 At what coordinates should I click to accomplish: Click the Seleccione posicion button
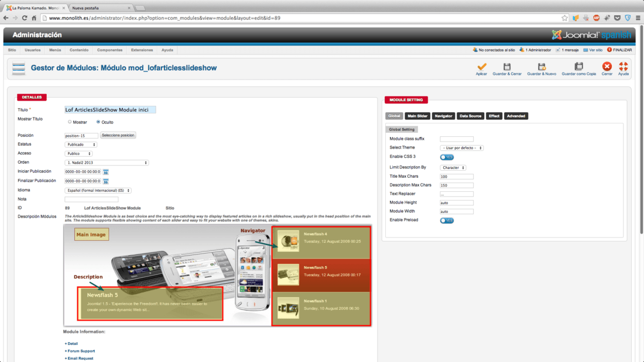118,135
